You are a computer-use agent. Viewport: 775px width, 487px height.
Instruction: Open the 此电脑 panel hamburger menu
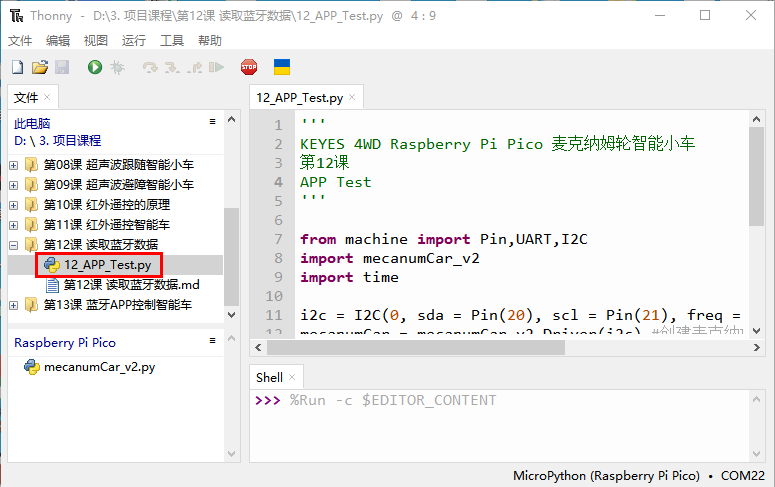tap(213, 122)
